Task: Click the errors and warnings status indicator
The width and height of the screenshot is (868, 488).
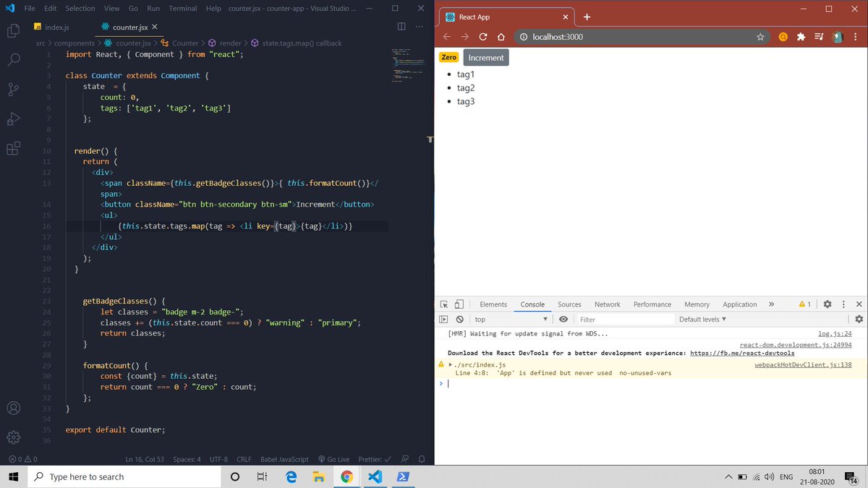Action: click(x=23, y=459)
